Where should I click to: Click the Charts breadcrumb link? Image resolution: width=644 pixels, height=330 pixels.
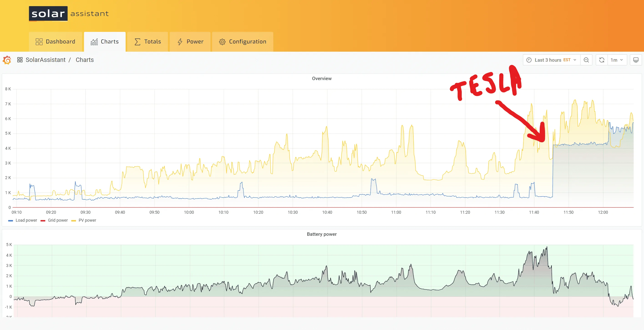[x=84, y=60]
